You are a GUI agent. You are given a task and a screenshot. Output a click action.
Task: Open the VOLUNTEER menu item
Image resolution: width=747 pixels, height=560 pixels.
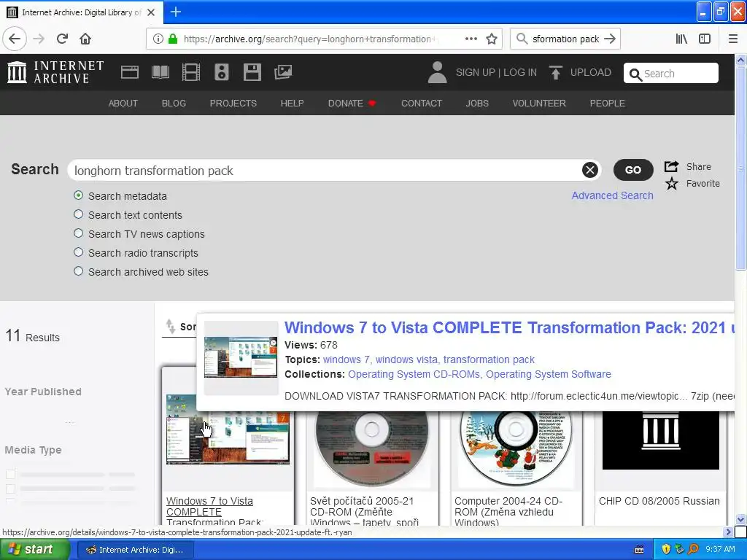pyautogui.click(x=539, y=104)
